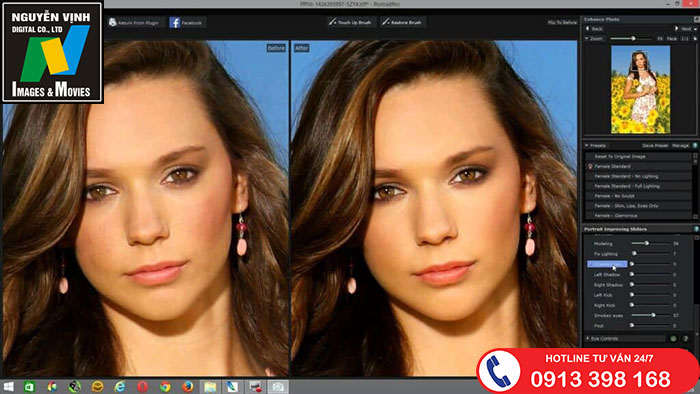The image size is (700, 394).
Task: Open the yellow mail taskbar icon
Action: point(97,387)
